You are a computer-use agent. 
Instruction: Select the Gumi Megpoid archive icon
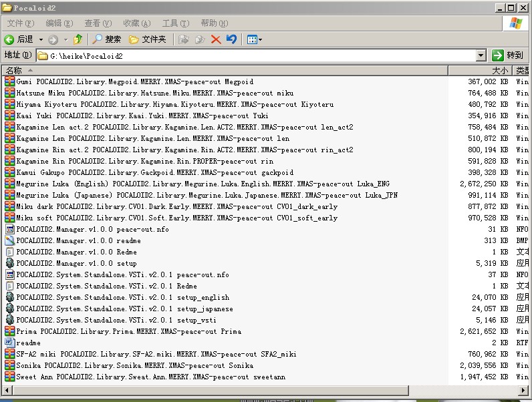(10, 81)
